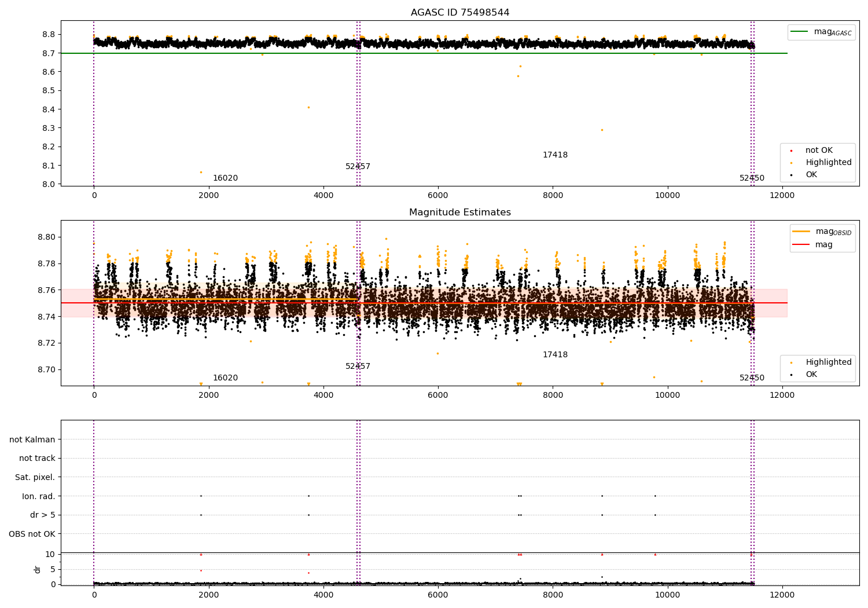The height and width of the screenshot is (608, 868).
Task: Click the orange outlier point near magnitude 8.29
Action: tap(602, 130)
